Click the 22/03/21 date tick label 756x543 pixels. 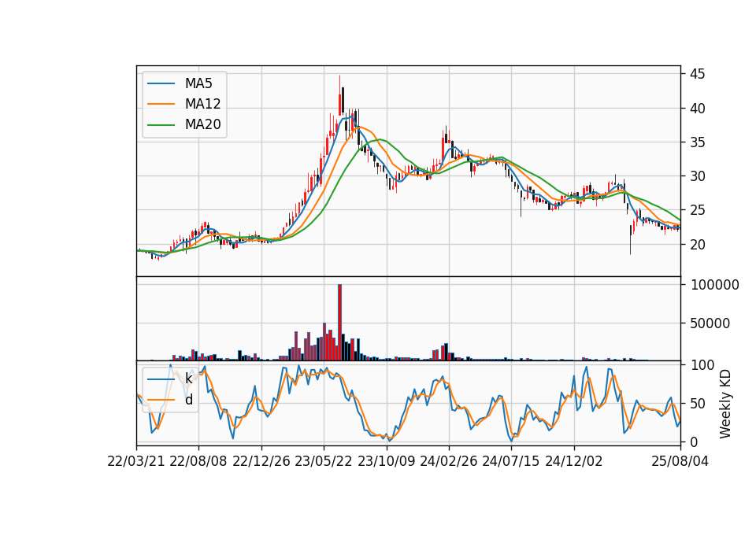pyautogui.click(x=136, y=461)
